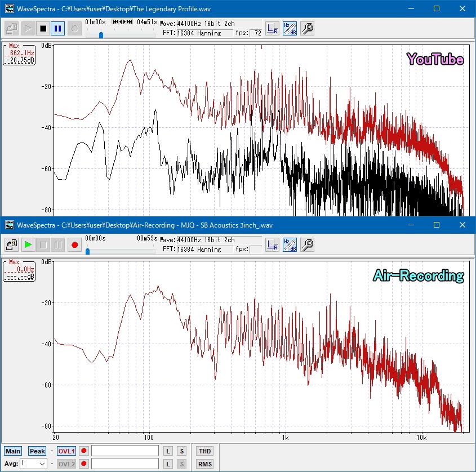Image resolution: width=476 pixels, height=472 pixels.
Task: Click the Wave format field in The Legendary Profile window
Action: click(219, 23)
